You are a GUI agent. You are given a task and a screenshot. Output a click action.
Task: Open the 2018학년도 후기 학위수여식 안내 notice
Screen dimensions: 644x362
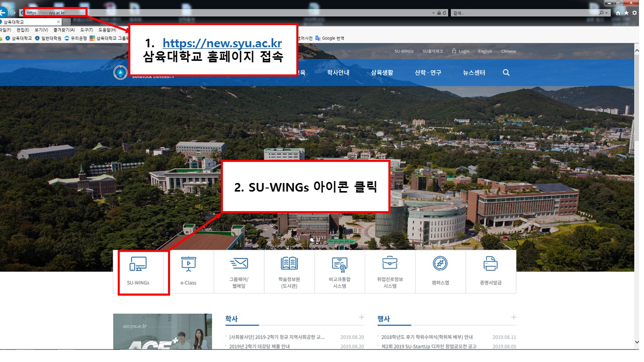click(x=427, y=337)
